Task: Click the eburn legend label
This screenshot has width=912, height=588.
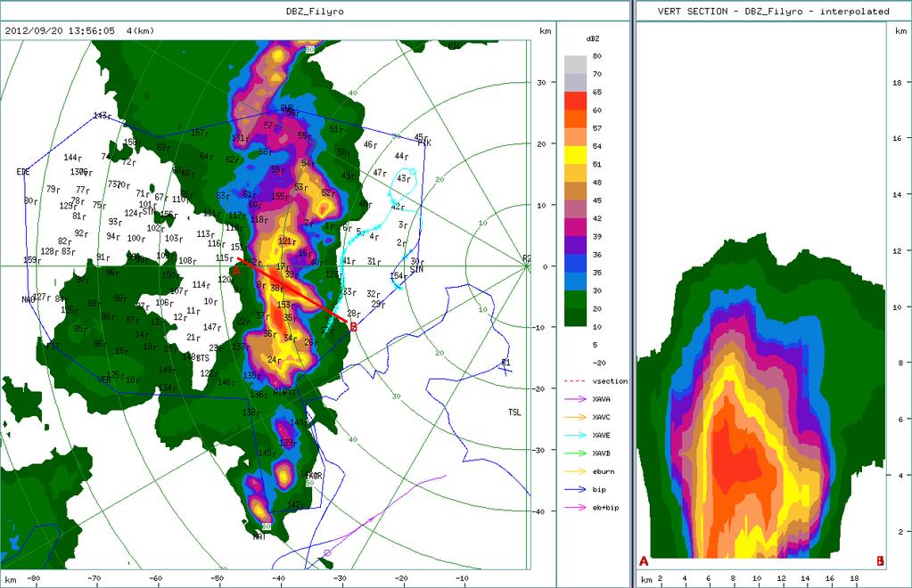Action: point(604,471)
